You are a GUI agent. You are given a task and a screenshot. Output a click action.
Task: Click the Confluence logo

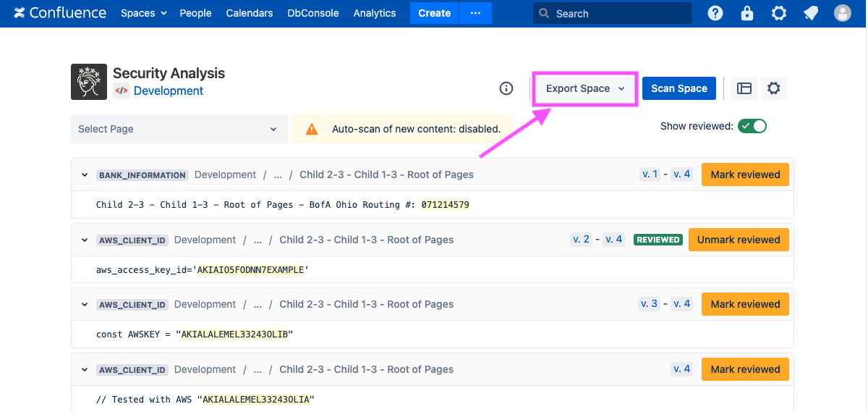[60, 13]
